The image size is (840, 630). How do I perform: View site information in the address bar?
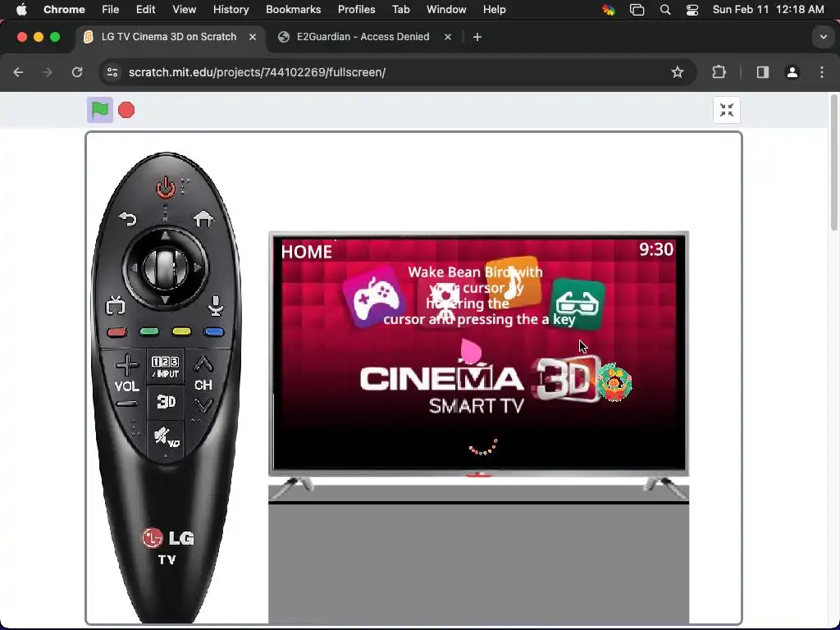coord(112,72)
